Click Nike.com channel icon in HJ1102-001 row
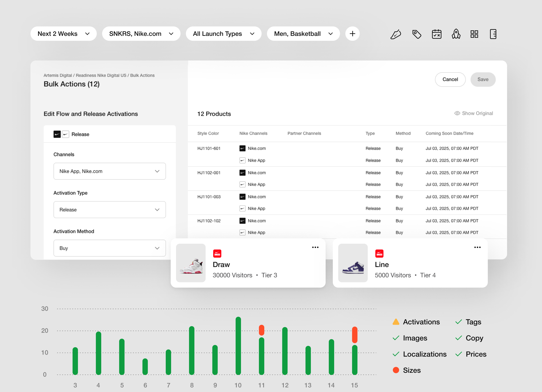Screen dimensions: 542x392 [x=242, y=172]
